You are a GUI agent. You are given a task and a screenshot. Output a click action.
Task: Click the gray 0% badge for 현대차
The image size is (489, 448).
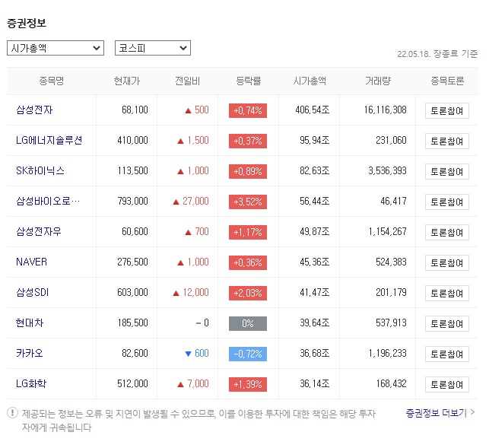tap(248, 323)
